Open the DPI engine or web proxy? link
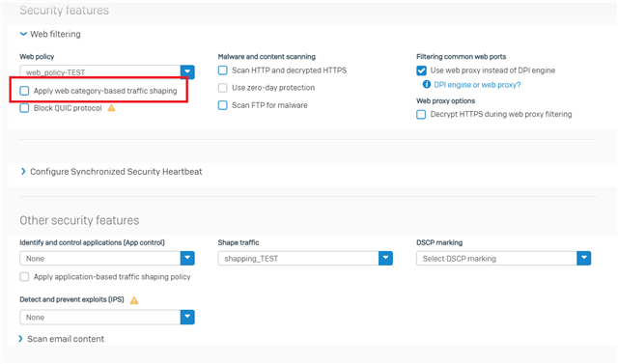Viewport: 618px width, 364px height. pos(477,85)
